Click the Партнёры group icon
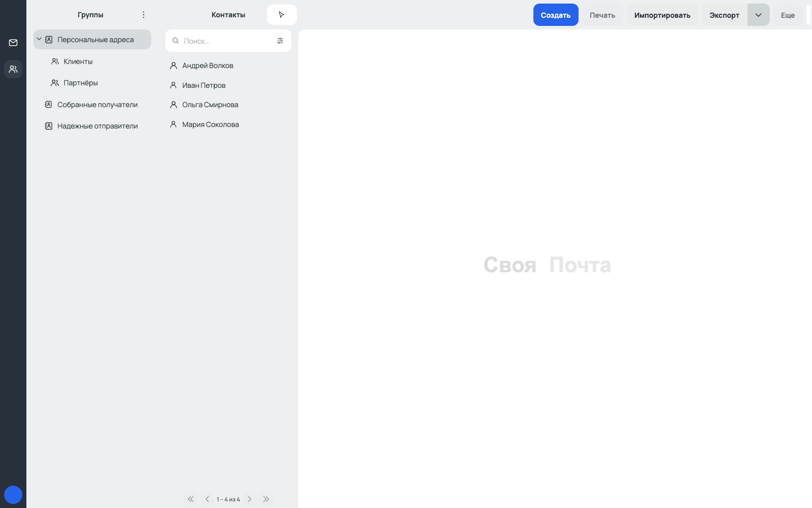 pos(55,83)
